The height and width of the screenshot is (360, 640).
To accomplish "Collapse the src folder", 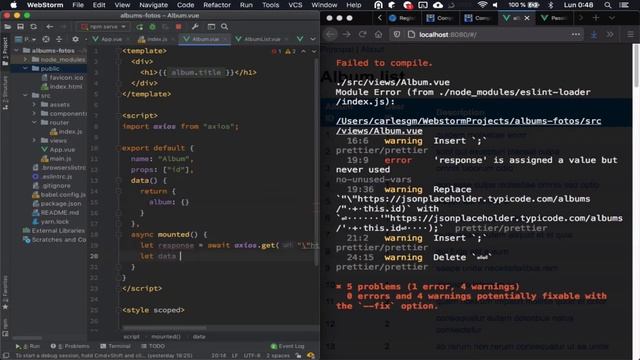I will [x=26, y=96].
